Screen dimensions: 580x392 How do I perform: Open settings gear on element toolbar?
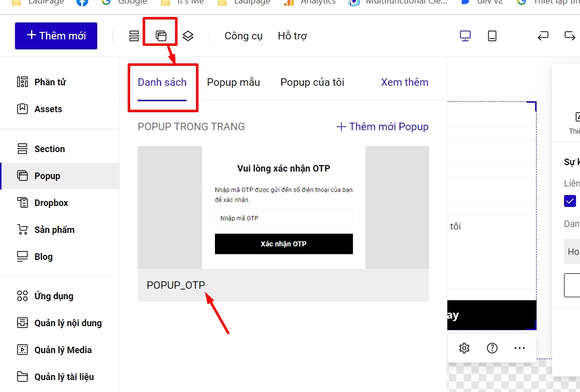(464, 348)
